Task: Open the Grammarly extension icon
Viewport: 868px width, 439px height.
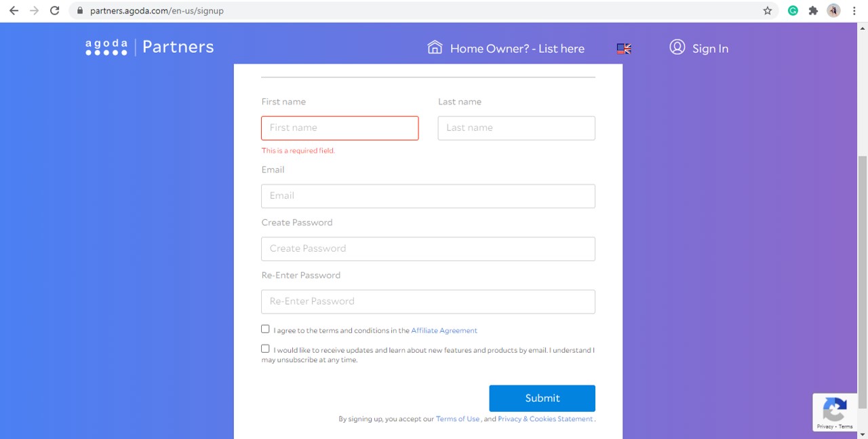Action: coord(793,11)
